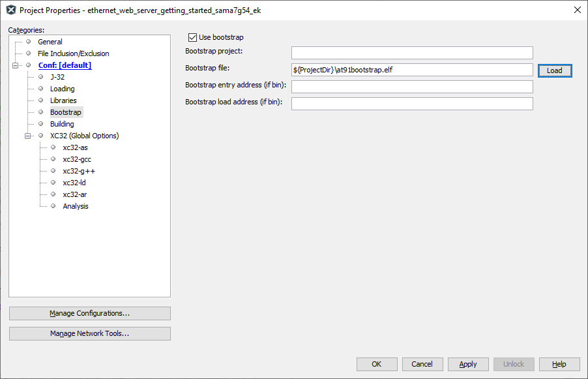The width and height of the screenshot is (588, 379).
Task: Select the Libraries category
Action: click(x=63, y=100)
